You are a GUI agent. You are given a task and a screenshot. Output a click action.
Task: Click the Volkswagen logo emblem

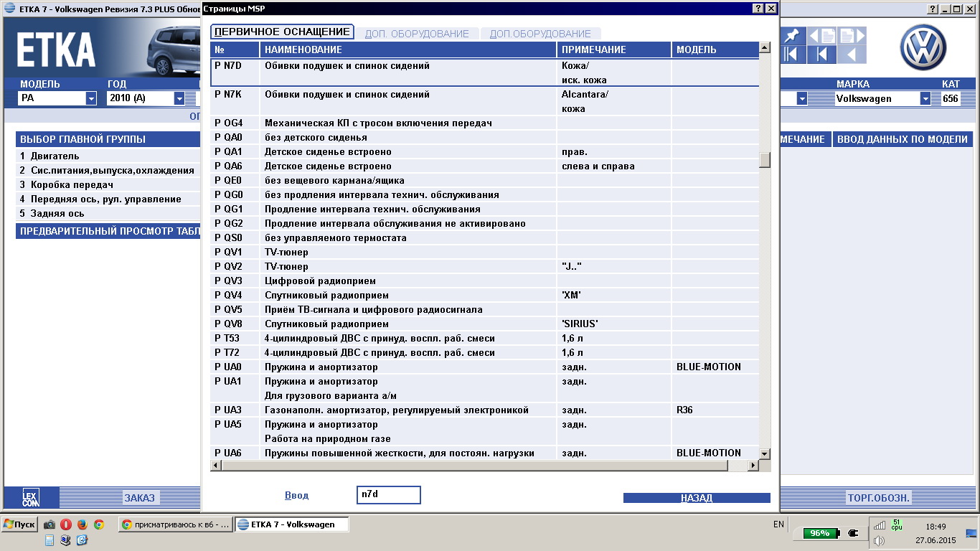coord(924,48)
